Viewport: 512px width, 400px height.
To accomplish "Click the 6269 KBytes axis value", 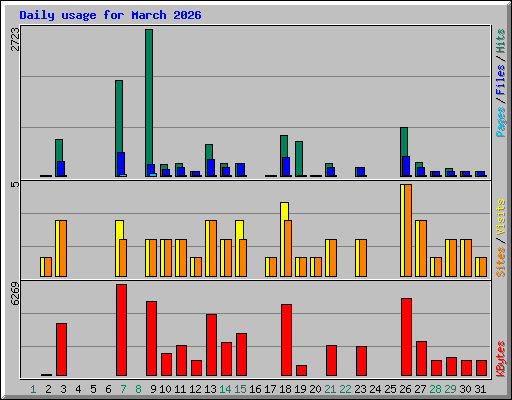I will tap(15, 294).
